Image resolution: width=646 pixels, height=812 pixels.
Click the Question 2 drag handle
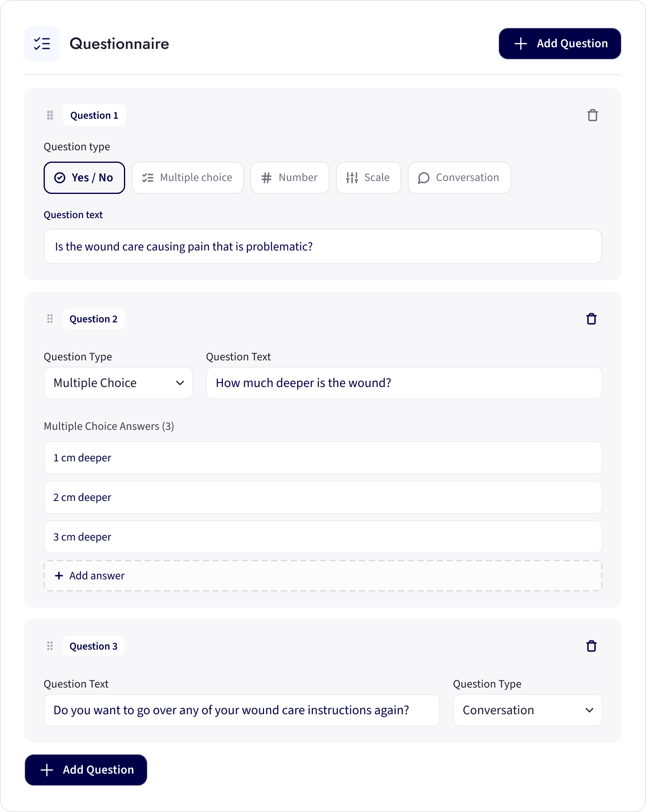pyautogui.click(x=50, y=319)
